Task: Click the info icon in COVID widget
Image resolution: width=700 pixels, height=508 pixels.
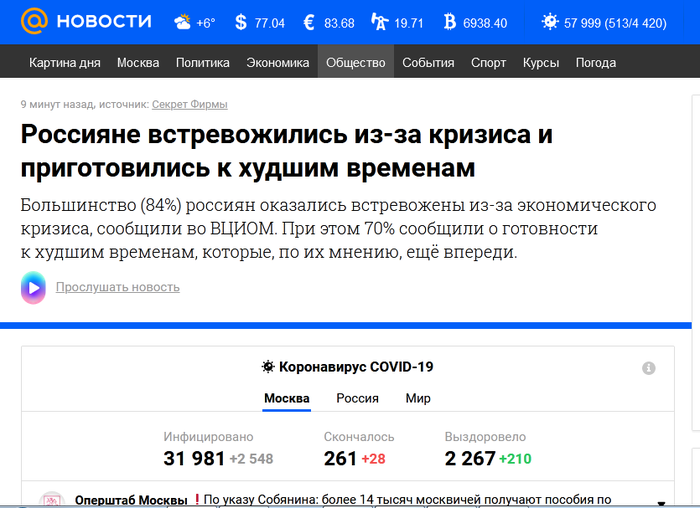Action: [649, 368]
